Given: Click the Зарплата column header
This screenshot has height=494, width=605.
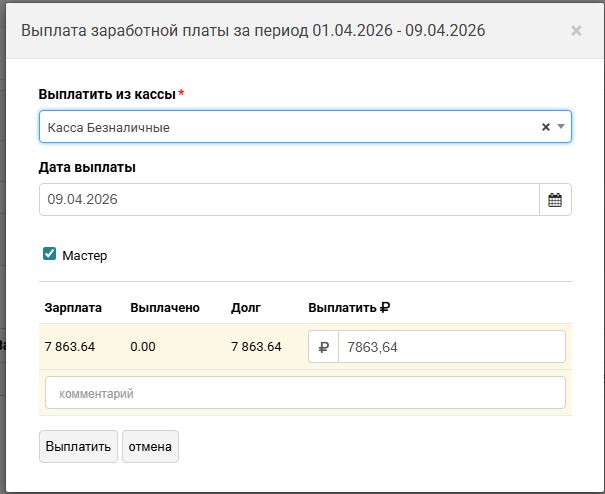Looking at the screenshot, I should point(73,308).
